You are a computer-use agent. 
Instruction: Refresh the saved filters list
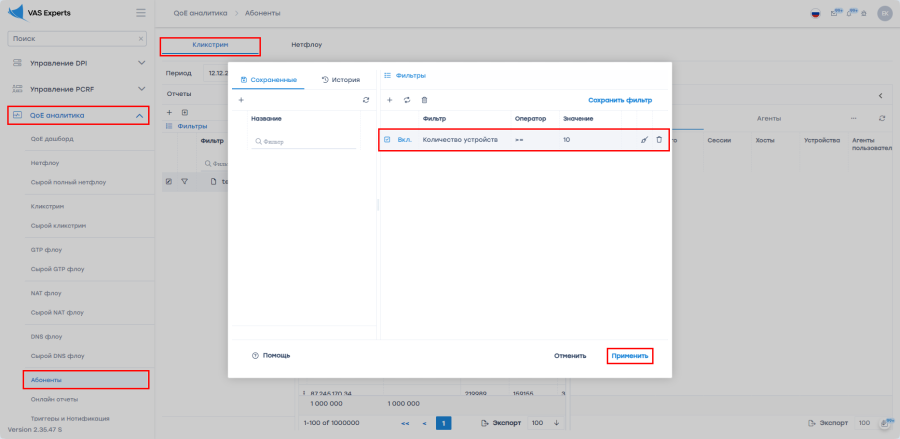tap(366, 100)
